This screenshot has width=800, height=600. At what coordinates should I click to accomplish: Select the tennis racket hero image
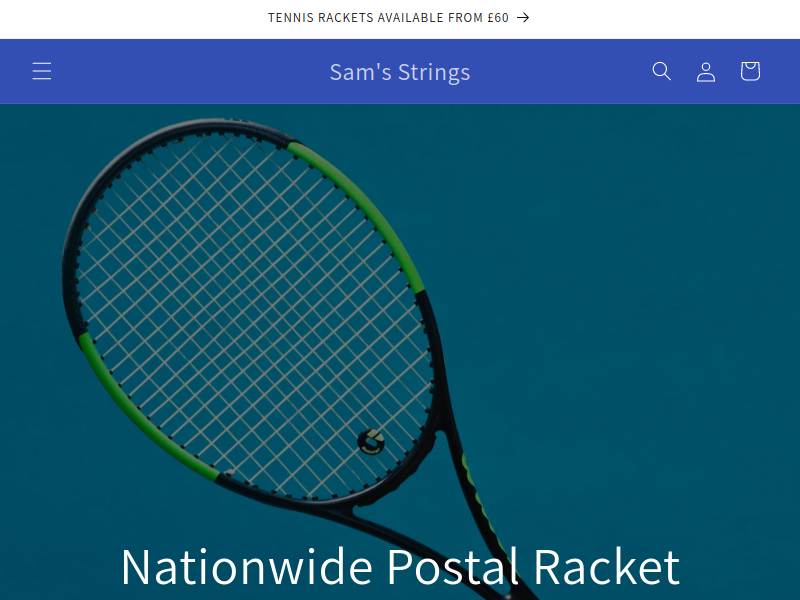(400, 352)
